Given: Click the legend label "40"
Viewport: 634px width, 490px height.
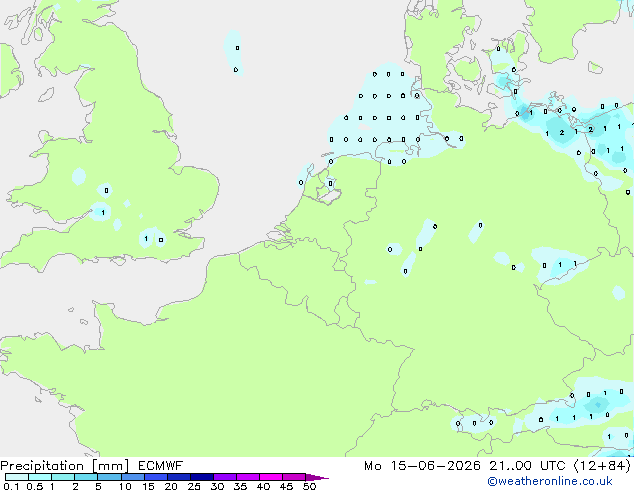Looking at the screenshot, I should click(x=263, y=486).
